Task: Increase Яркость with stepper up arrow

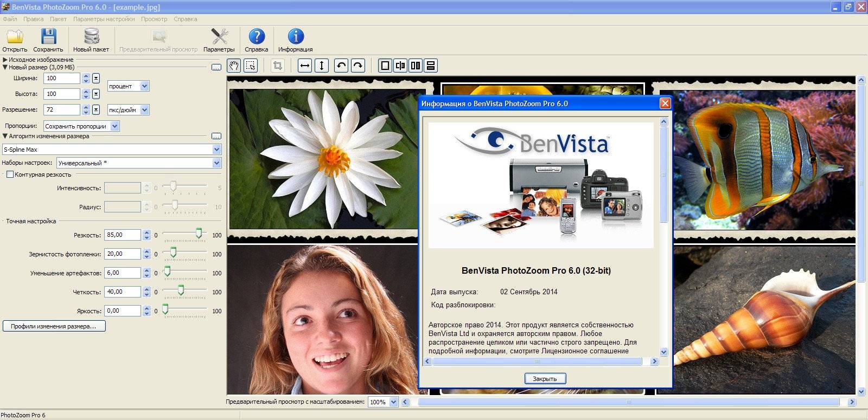Action: point(146,308)
